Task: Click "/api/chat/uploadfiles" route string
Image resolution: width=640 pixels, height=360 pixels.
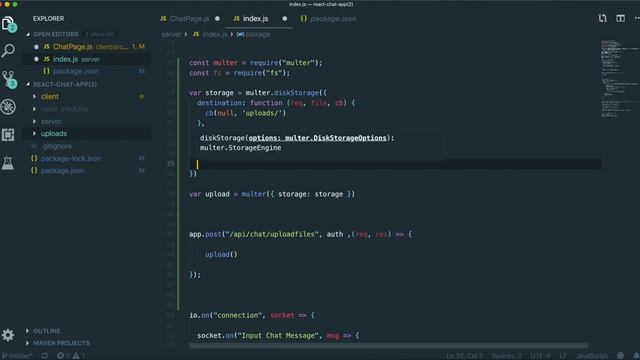Action: coord(271,234)
